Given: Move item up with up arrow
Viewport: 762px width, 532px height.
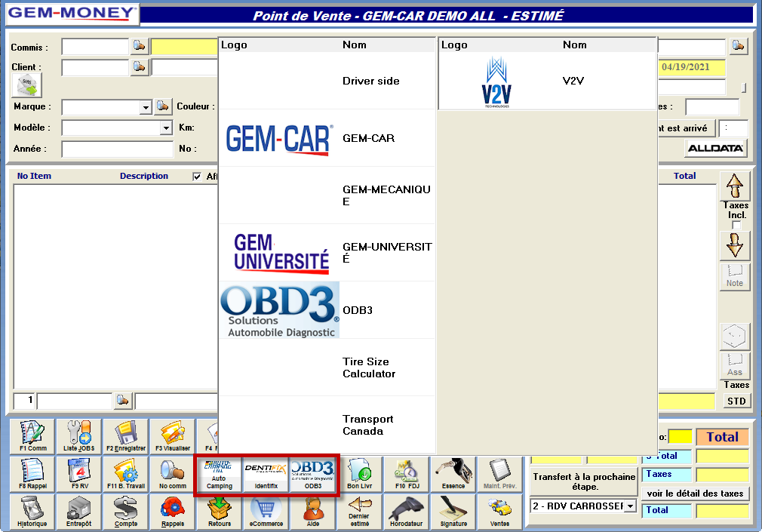Looking at the screenshot, I should tap(734, 186).
